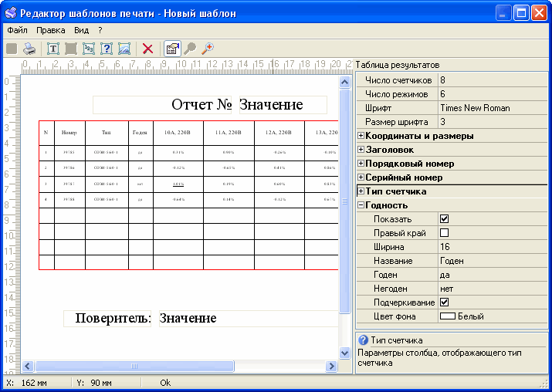Select the text label tool (T)

click(x=53, y=48)
